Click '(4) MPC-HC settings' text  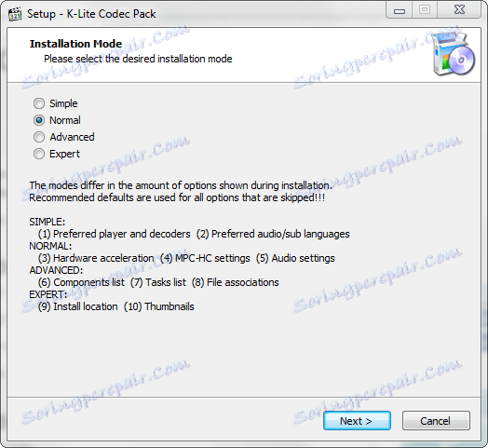click(205, 258)
